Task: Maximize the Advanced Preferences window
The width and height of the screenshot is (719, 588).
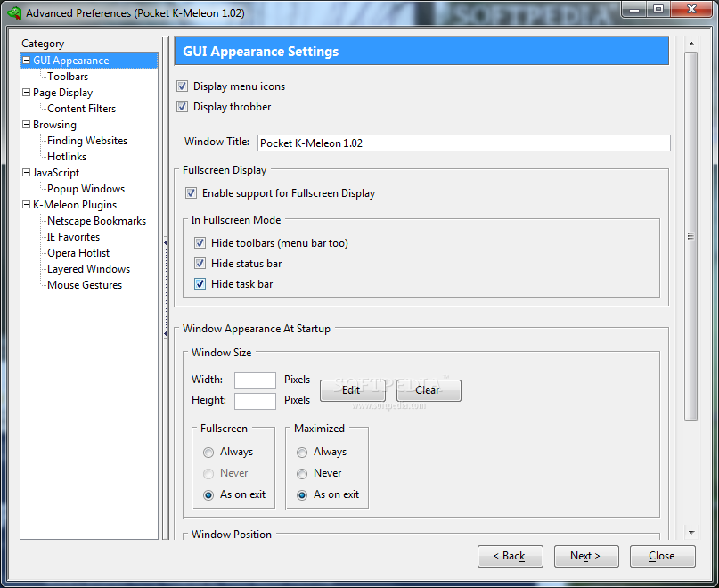Action: click(658, 10)
